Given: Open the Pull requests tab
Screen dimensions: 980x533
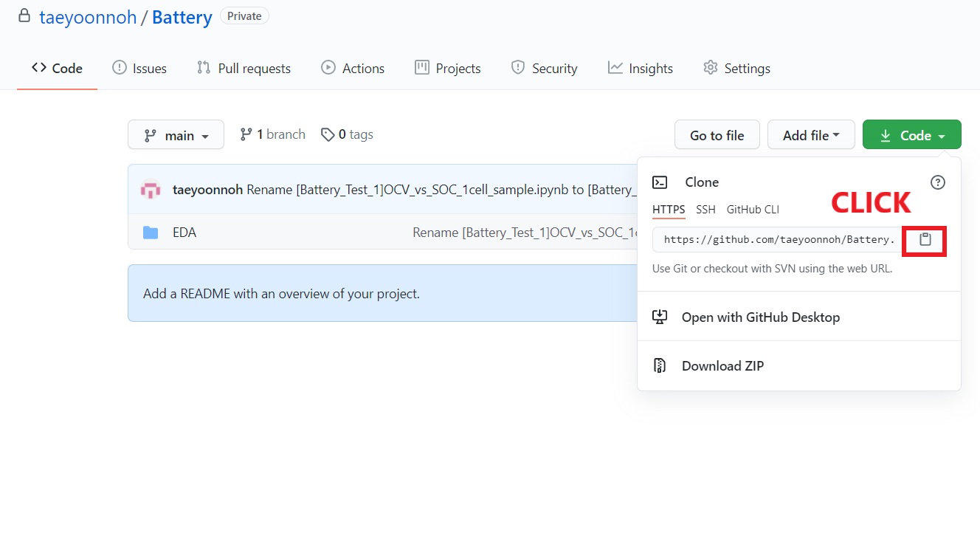Looking at the screenshot, I should 244,68.
